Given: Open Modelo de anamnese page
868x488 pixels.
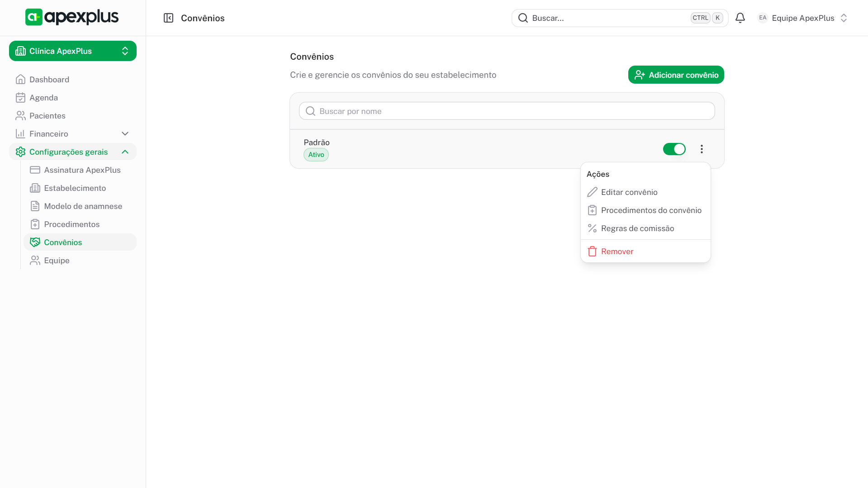Looking at the screenshot, I should tap(83, 206).
